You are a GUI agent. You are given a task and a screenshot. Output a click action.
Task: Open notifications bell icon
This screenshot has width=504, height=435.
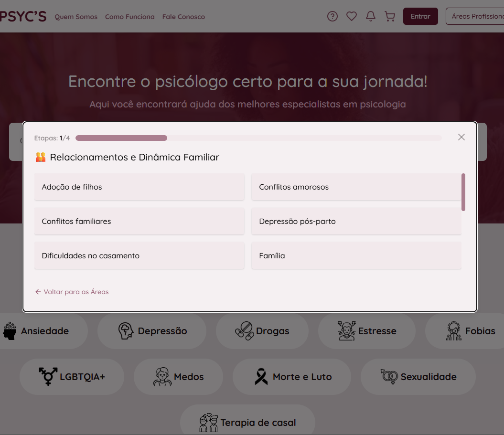click(371, 16)
